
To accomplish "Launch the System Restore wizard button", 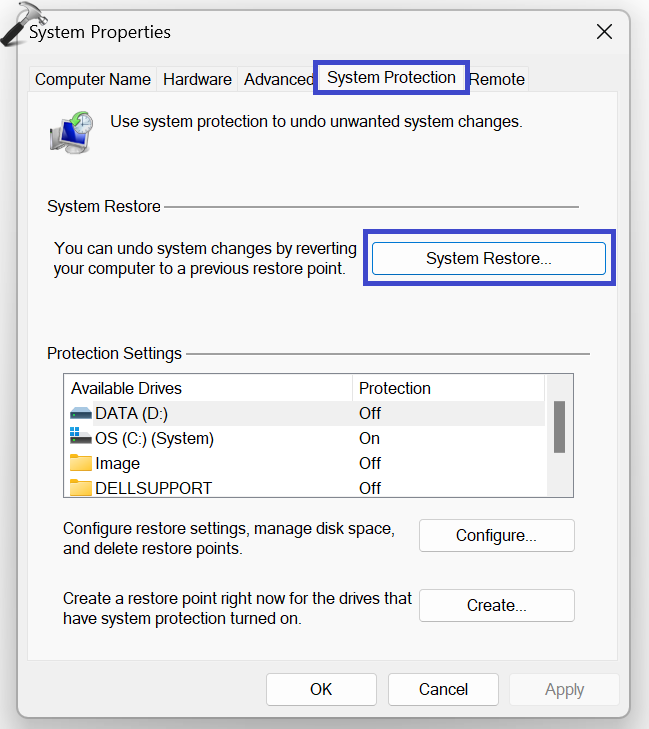I will point(489,258).
